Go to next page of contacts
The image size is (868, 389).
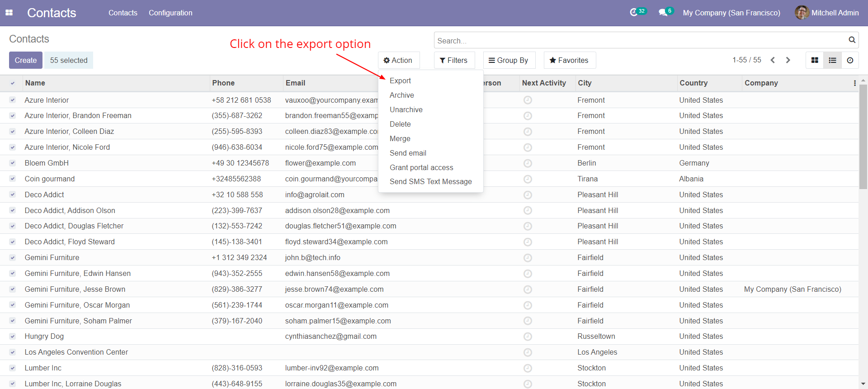pyautogui.click(x=788, y=60)
